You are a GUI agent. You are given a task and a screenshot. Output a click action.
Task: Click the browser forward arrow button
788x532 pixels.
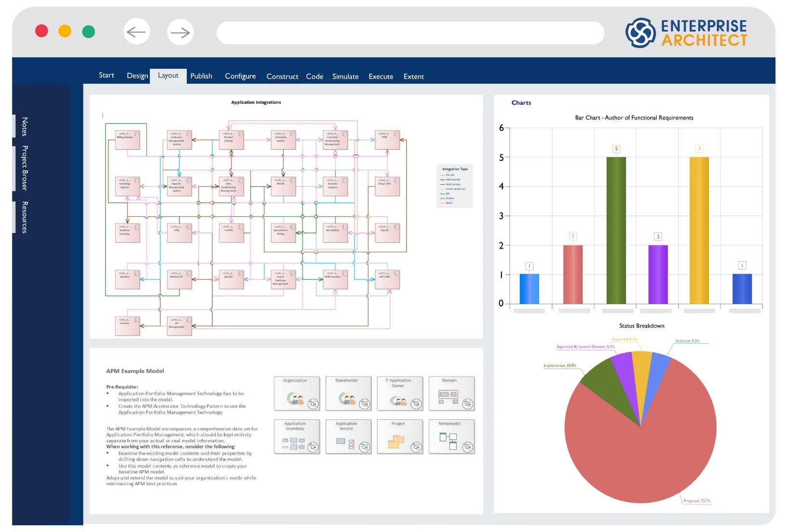pyautogui.click(x=180, y=32)
